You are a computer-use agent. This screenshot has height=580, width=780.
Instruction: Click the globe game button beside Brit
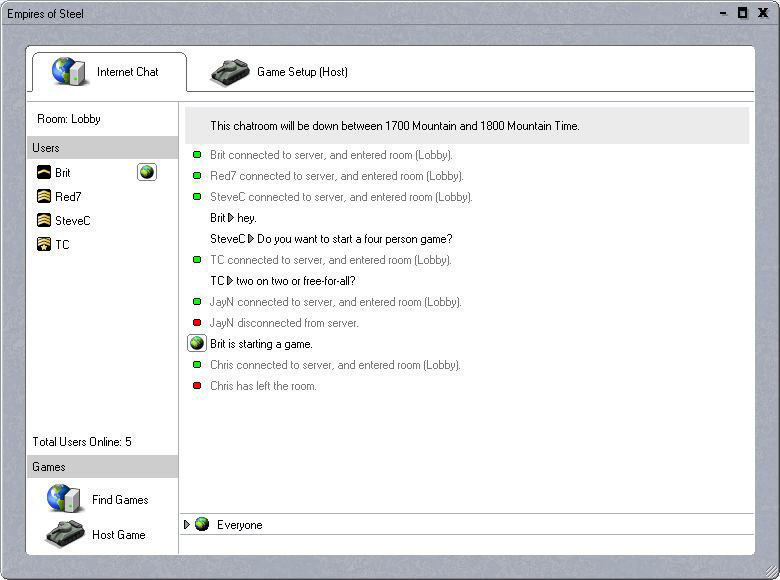pyautogui.click(x=147, y=172)
